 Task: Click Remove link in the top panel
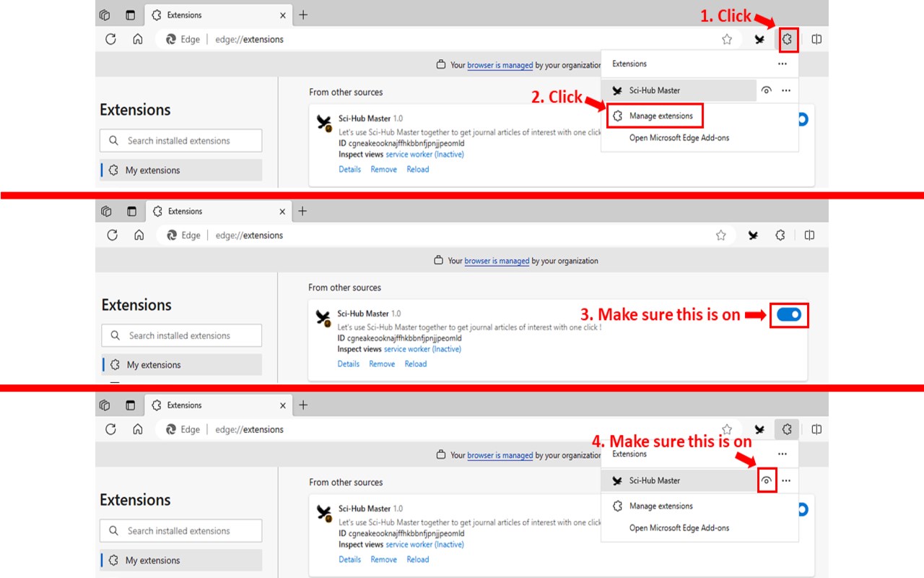click(x=383, y=169)
